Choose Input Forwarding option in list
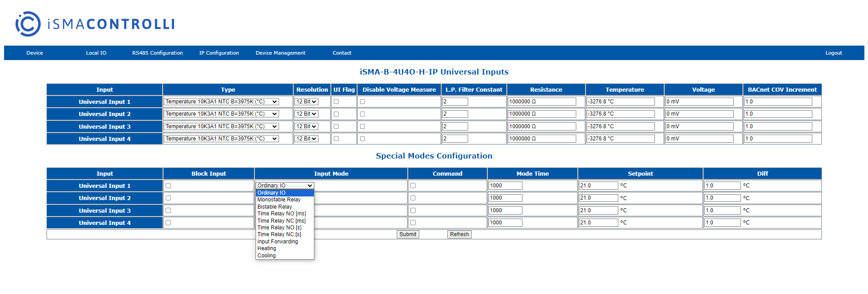This screenshot has height=294, width=868. tap(277, 242)
